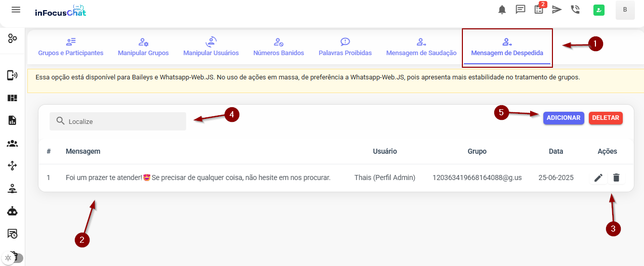Switch to Grupos e Participantes tab

(x=71, y=47)
